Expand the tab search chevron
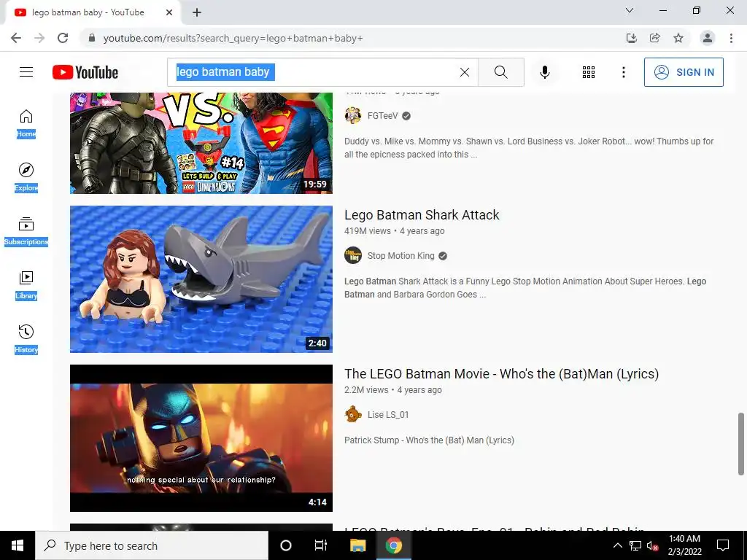The height and width of the screenshot is (560, 747). pos(630,10)
